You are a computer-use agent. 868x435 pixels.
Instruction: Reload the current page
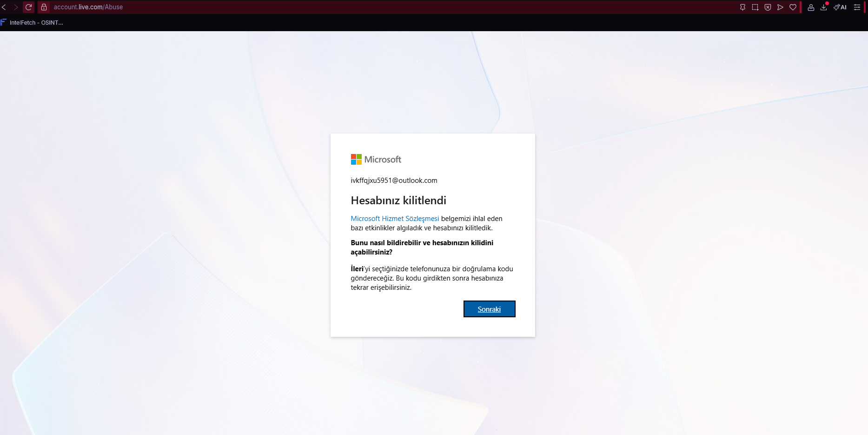[28, 7]
